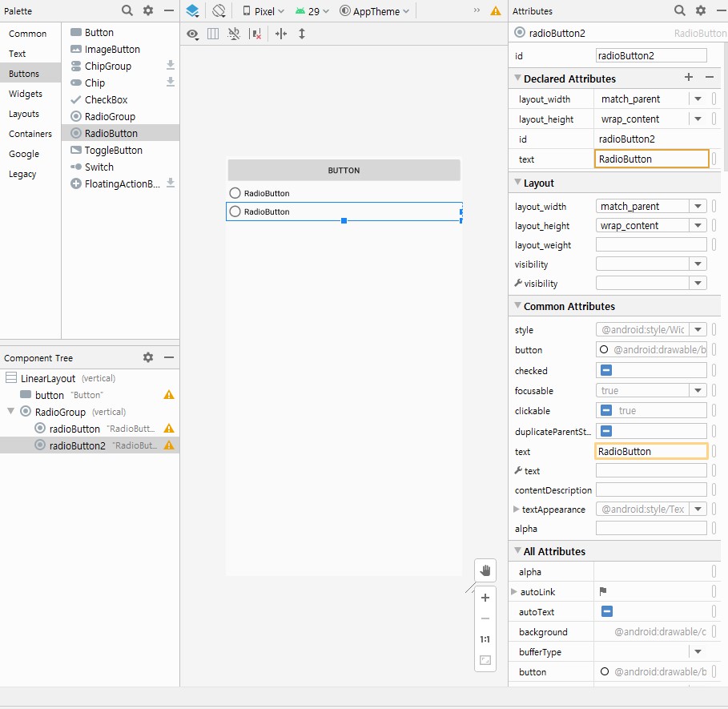Search the Palette panel
The width and height of the screenshot is (728, 709).
[127, 10]
